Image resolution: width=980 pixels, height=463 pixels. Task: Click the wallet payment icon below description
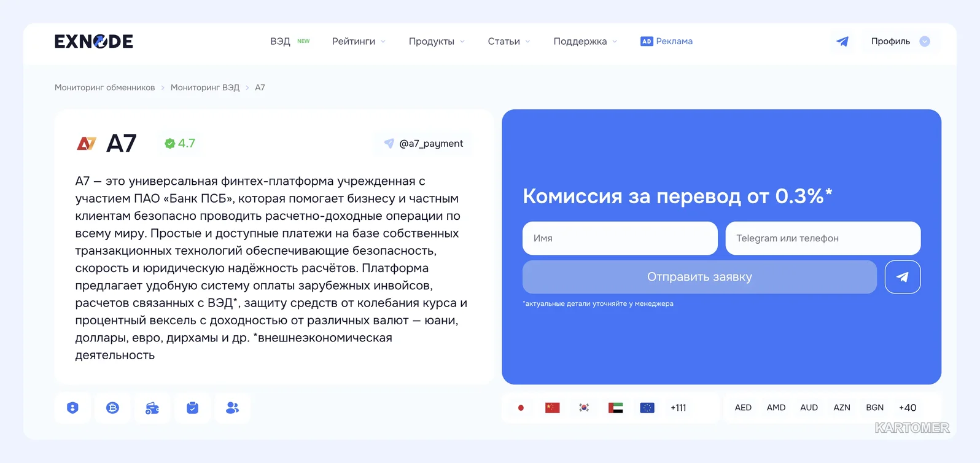click(152, 408)
